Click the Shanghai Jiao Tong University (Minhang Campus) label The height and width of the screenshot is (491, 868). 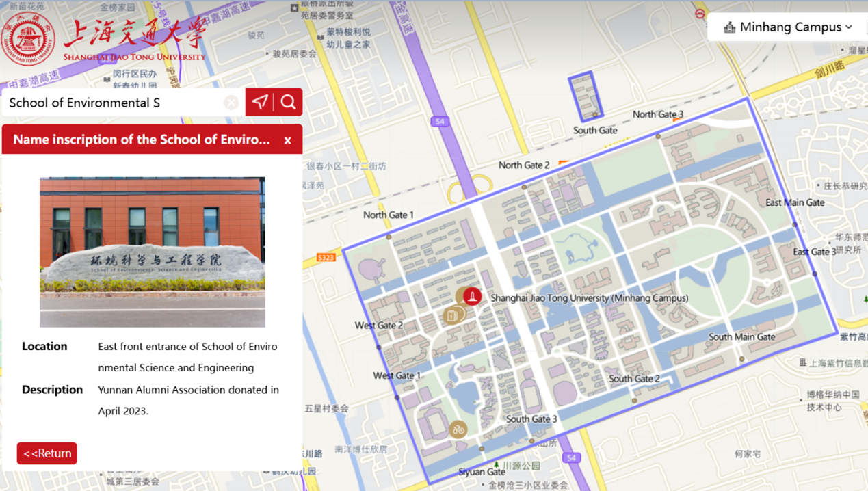tap(590, 298)
